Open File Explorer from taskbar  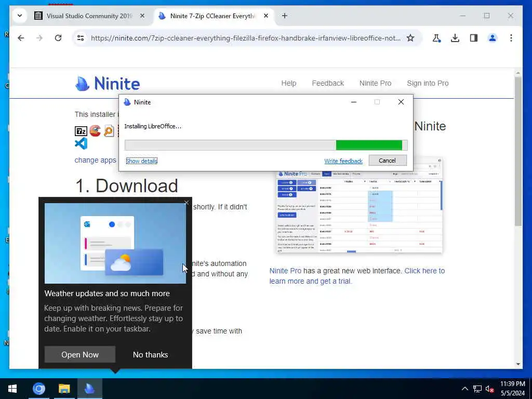(64, 389)
